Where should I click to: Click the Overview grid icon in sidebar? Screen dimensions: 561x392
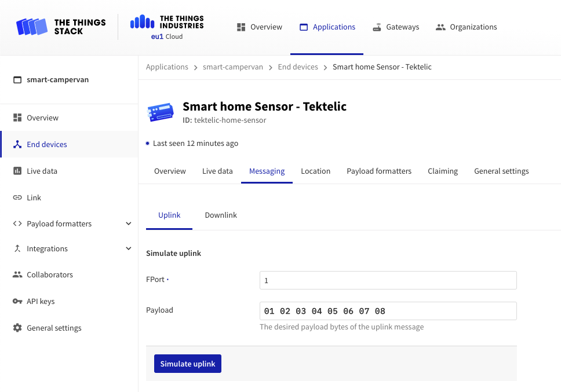click(17, 118)
